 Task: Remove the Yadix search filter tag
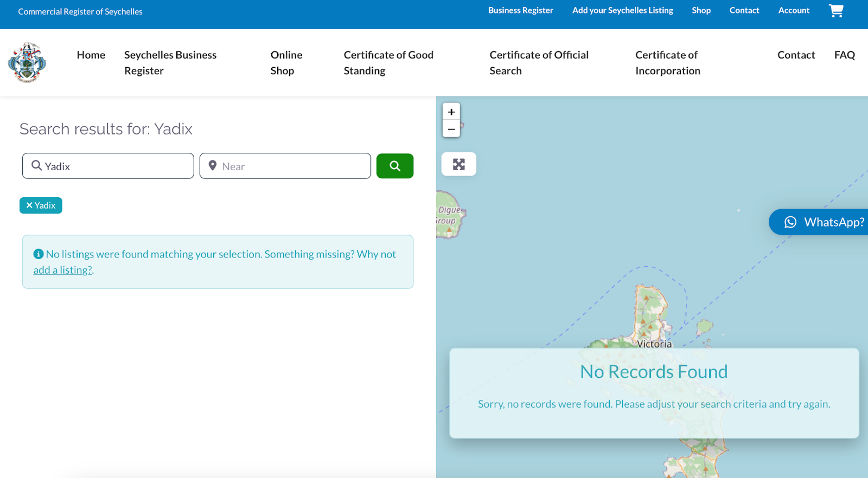(41, 205)
